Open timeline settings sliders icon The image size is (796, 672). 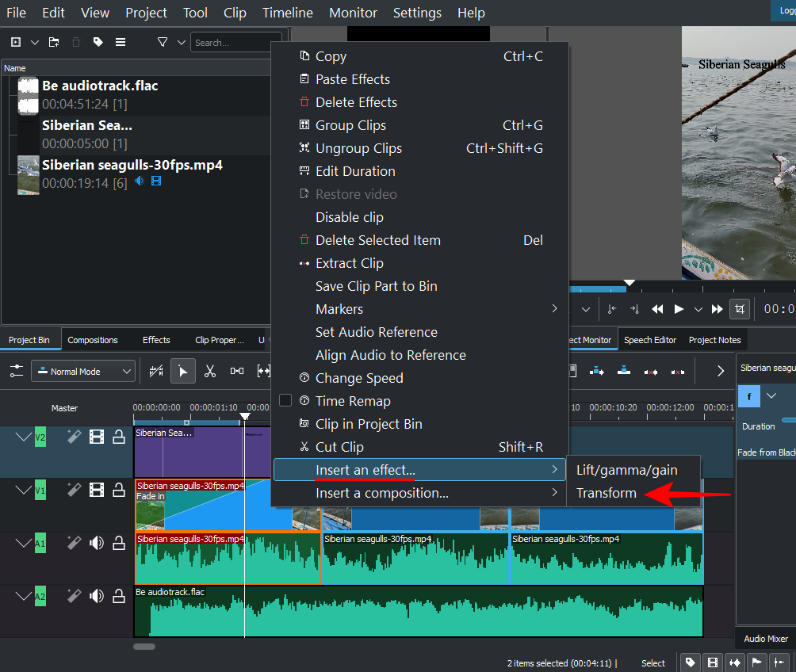click(16, 371)
